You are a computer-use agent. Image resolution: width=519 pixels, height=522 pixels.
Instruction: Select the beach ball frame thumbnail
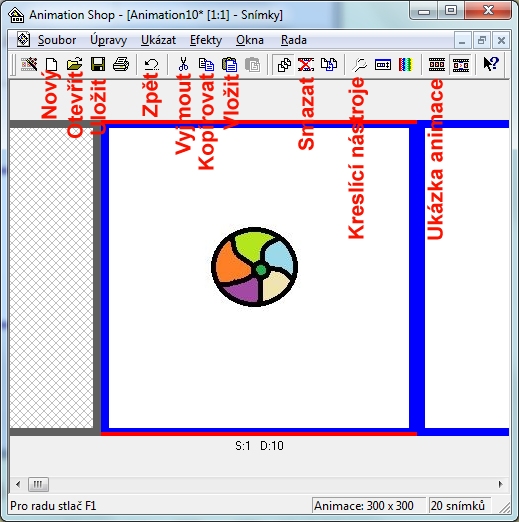tap(259, 278)
